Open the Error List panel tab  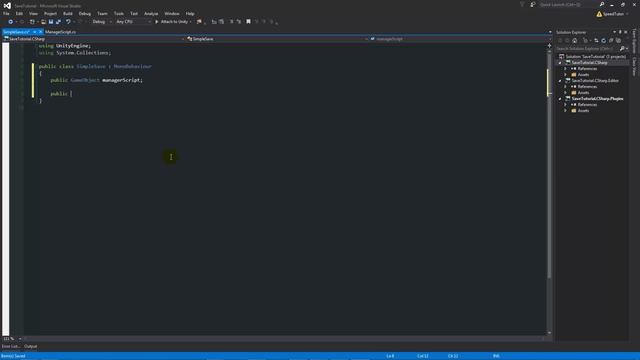11,346
